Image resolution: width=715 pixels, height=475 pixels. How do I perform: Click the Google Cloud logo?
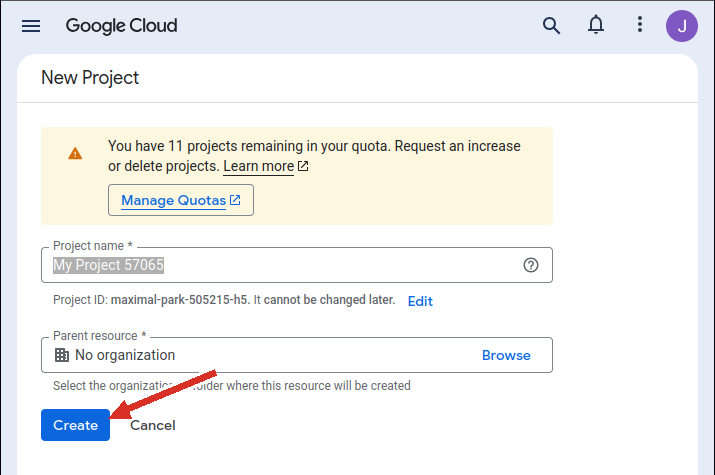point(121,26)
